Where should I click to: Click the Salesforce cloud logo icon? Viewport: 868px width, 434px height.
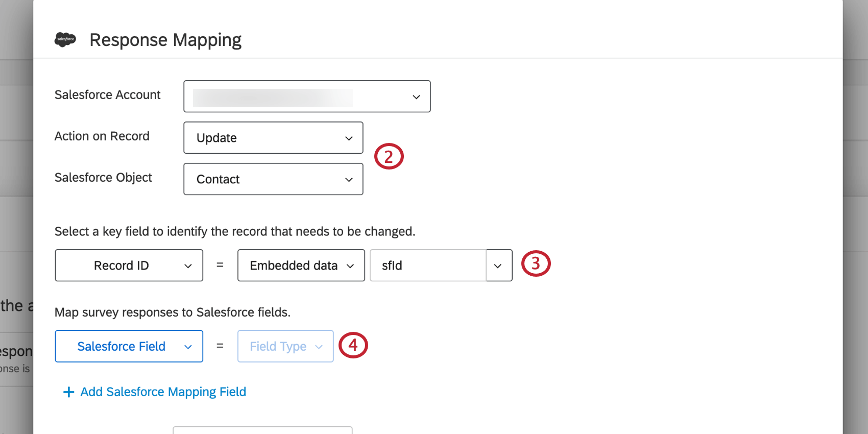click(65, 39)
